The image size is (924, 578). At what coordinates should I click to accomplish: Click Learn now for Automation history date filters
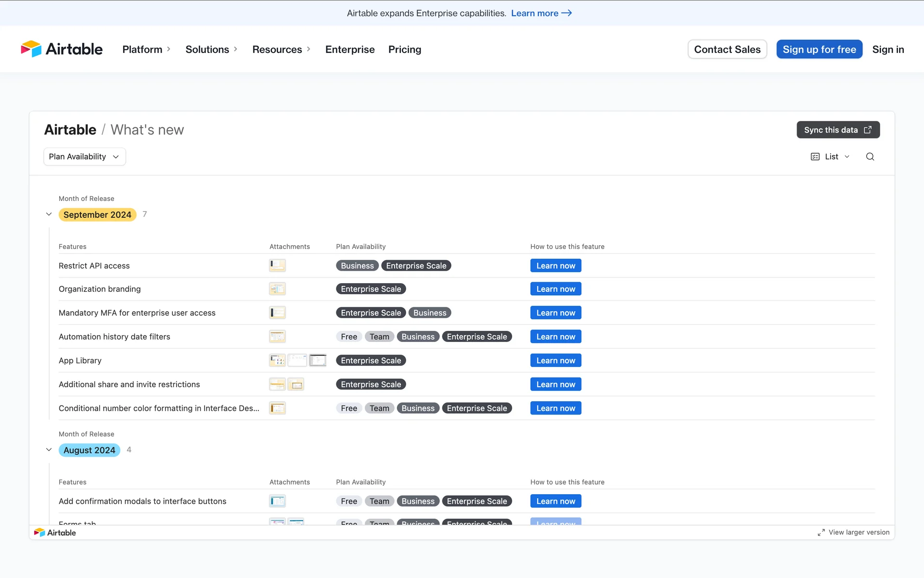pyautogui.click(x=555, y=337)
